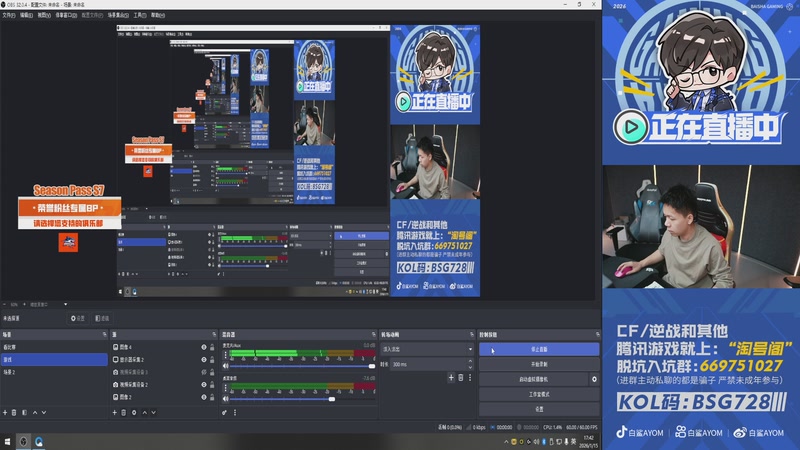The width and height of the screenshot is (800, 450).
Task: Open source properties gear in Sources toolbar
Action: tap(134, 412)
